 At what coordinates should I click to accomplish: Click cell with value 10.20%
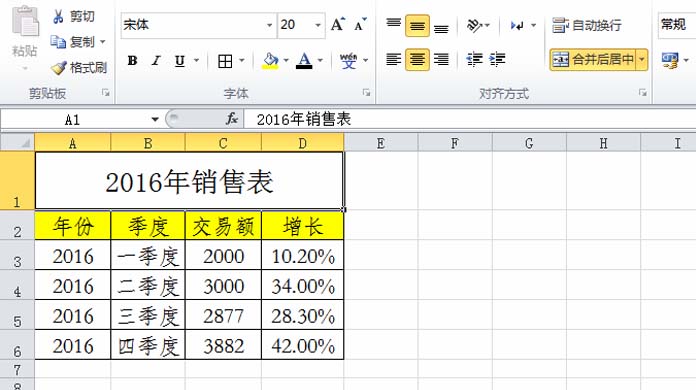[303, 256]
